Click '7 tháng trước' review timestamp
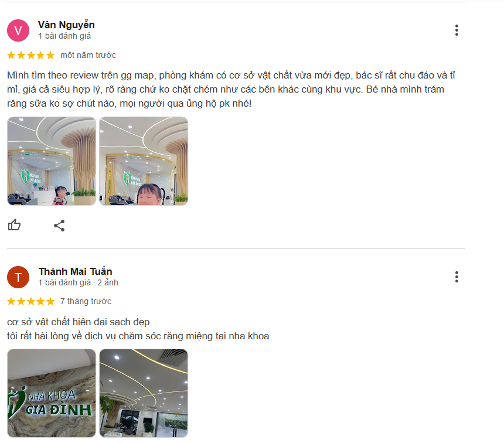This screenshot has height=443, width=504. (86, 301)
